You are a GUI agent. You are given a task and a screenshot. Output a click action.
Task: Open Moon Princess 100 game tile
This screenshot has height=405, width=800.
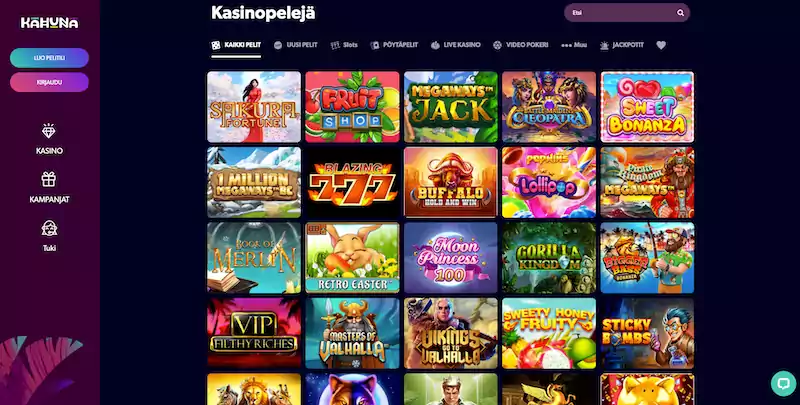[451, 258]
